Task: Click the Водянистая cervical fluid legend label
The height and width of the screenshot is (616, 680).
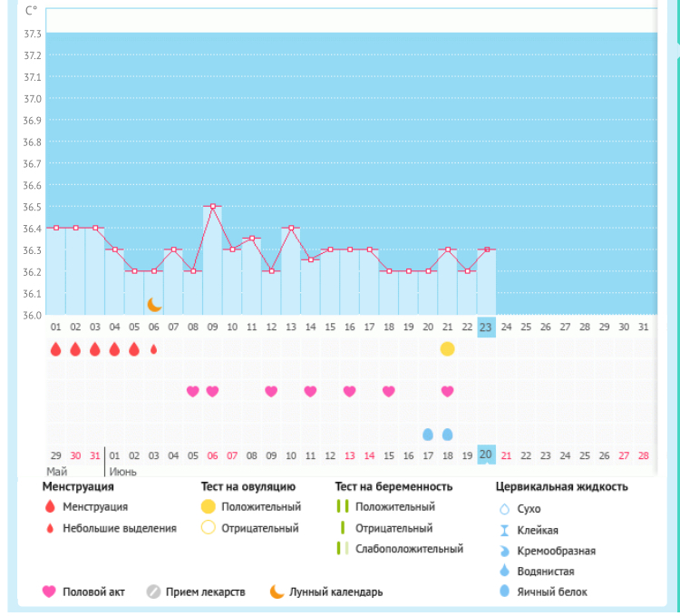Action: (x=544, y=572)
